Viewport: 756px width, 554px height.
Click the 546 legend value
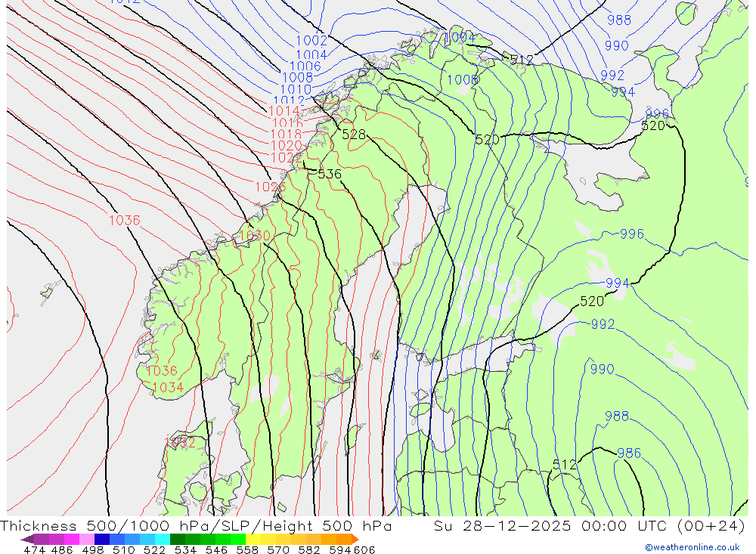[216, 549]
